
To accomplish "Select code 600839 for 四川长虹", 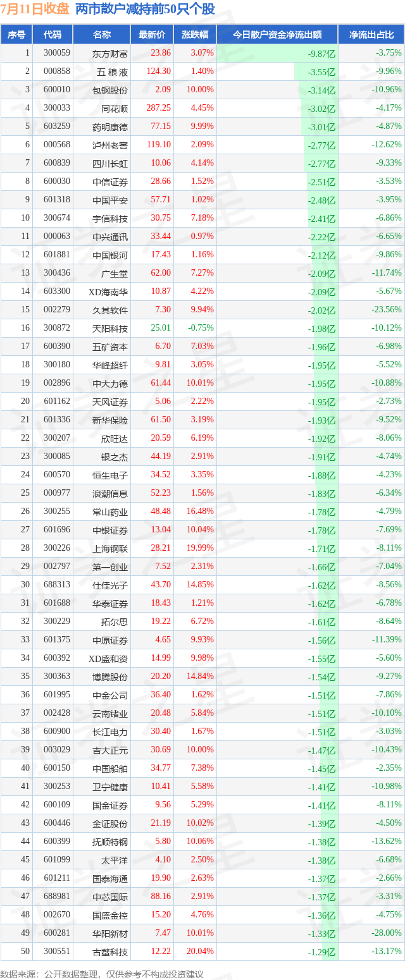I will coord(57,163).
